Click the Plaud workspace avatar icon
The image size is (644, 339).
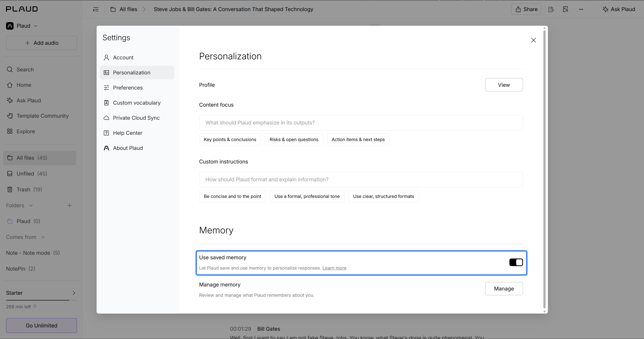click(x=10, y=26)
